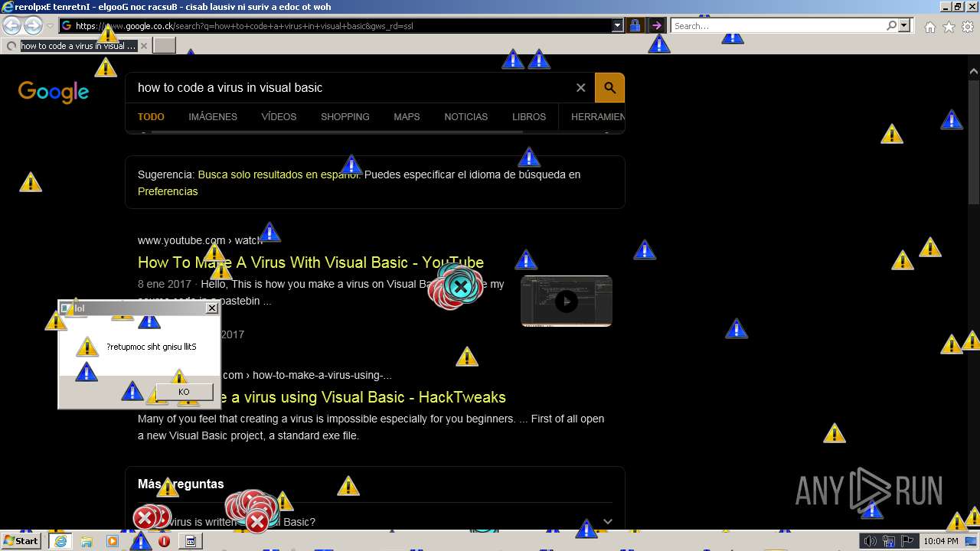Image resolution: width=980 pixels, height=551 pixels.
Task: Open the network tray icon
Action: 889,542
